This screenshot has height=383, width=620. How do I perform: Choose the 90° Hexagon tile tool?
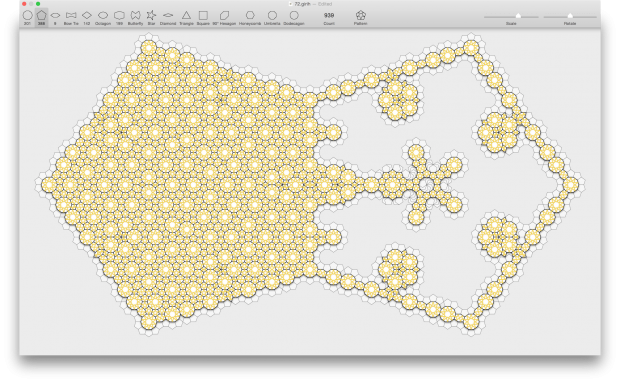[224, 17]
